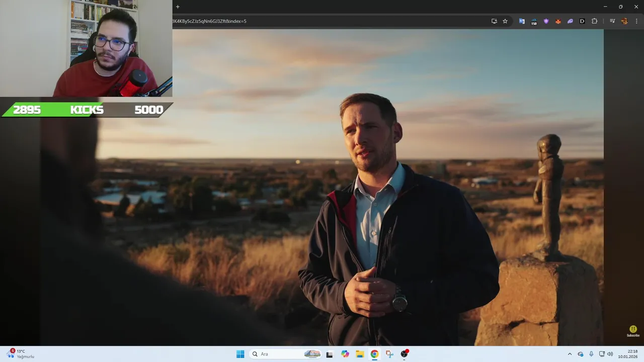
Task: Open File Explorer from the taskbar
Action: (x=360, y=354)
